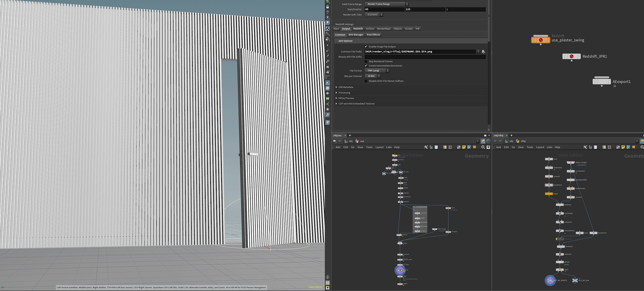The width and height of the screenshot is (644, 291).
Task: Click the file chooser icon beside Common File Prefix
Action: coord(483,52)
